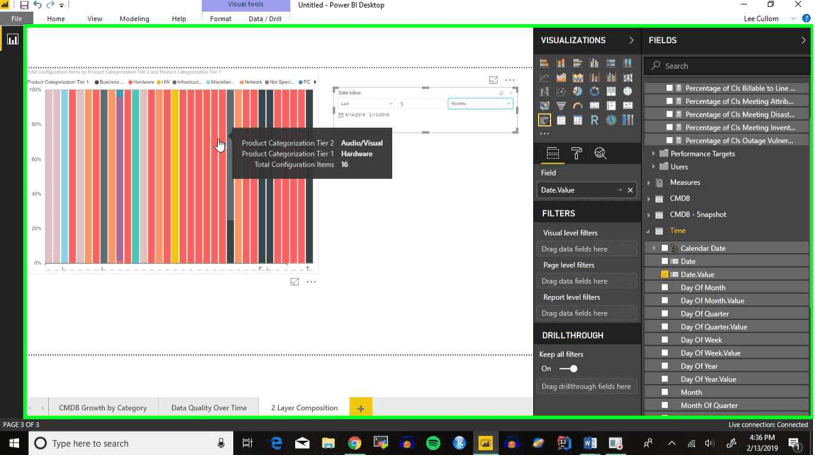Click Focus mode icon below bar chart
The width and height of the screenshot is (815, 457).
tap(295, 282)
